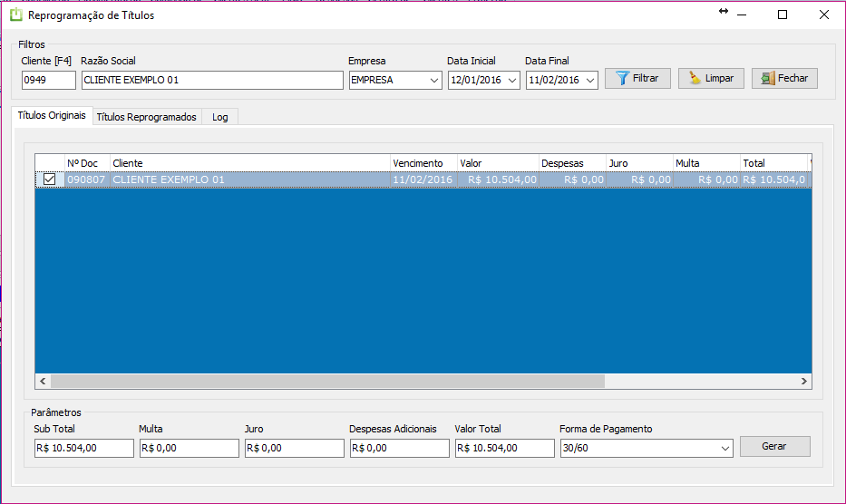Viewport: 846px width, 504px height.
Task: Open the Empresa dropdown
Action: coord(433,80)
